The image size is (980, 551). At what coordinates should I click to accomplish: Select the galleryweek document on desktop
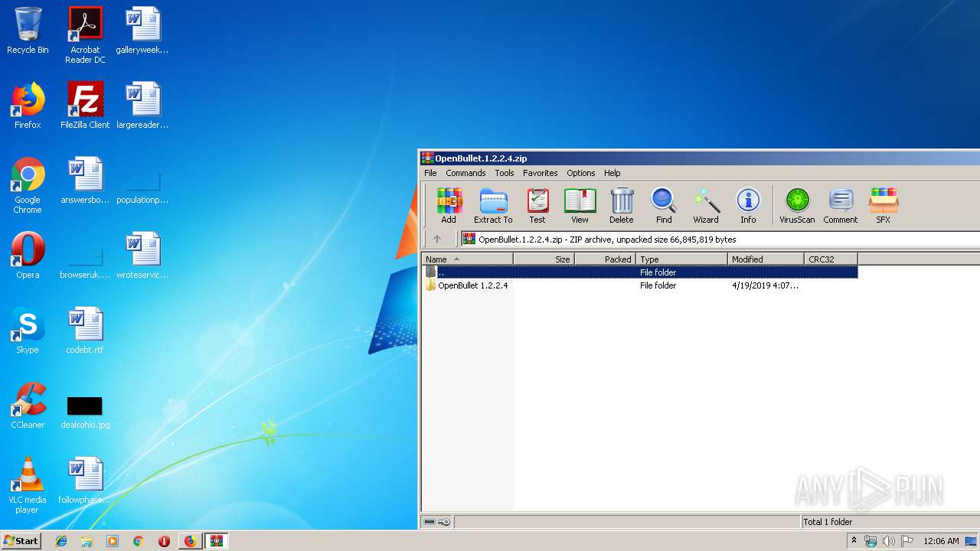click(x=142, y=31)
